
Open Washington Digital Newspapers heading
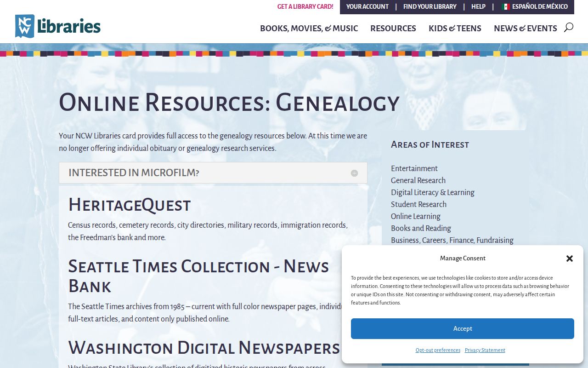pos(204,348)
